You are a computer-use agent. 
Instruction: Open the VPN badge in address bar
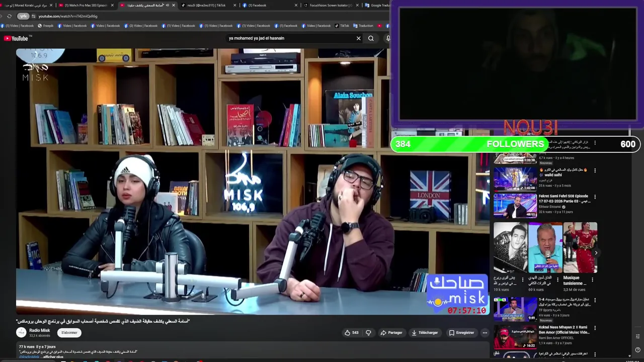tap(23, 16)
